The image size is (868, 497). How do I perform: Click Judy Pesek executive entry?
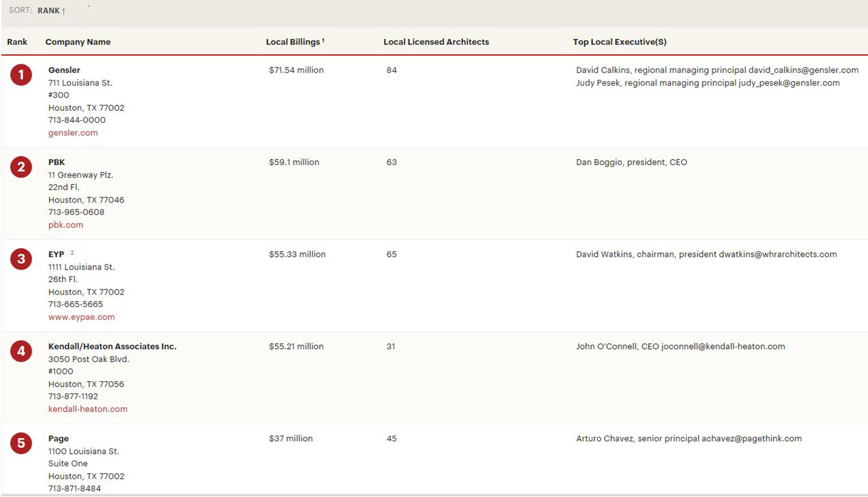[708, 83]
